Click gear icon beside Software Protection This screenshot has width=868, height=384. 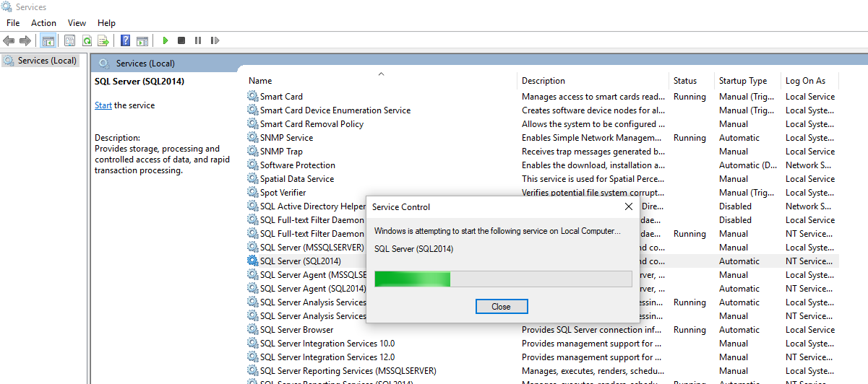(252, 165)
